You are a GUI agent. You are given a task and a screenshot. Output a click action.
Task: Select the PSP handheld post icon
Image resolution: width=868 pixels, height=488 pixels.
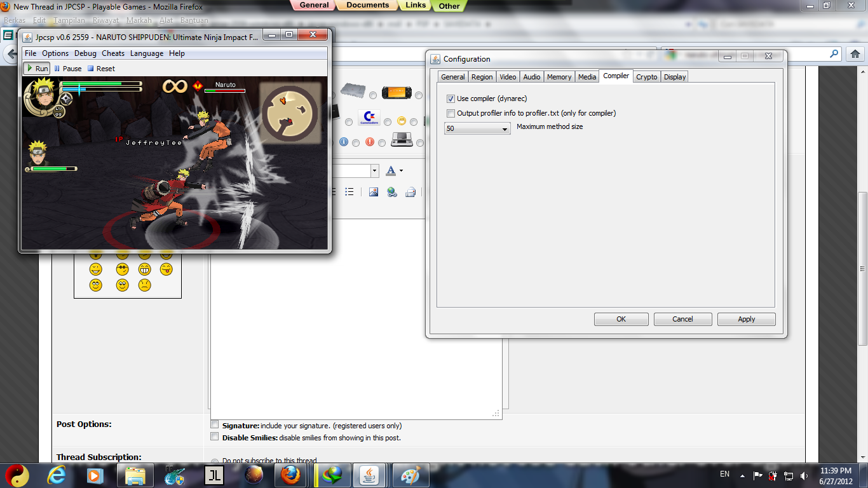tap(397, 93)
